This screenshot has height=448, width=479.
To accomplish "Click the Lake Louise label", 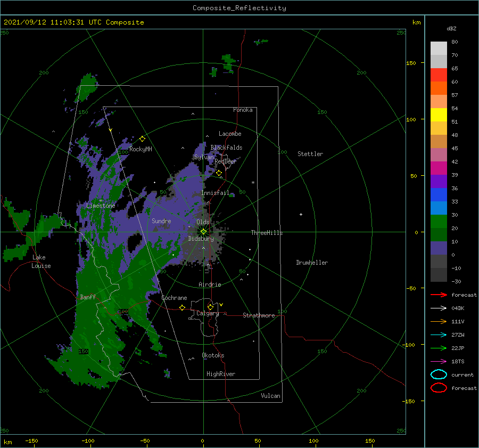I will 42,262.
